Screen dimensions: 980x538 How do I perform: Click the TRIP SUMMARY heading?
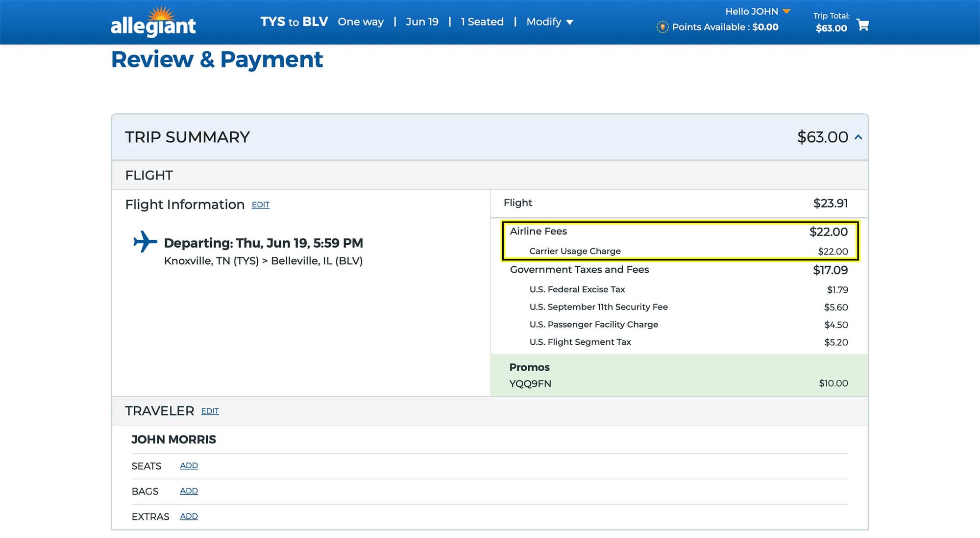[x=187, y=137]
